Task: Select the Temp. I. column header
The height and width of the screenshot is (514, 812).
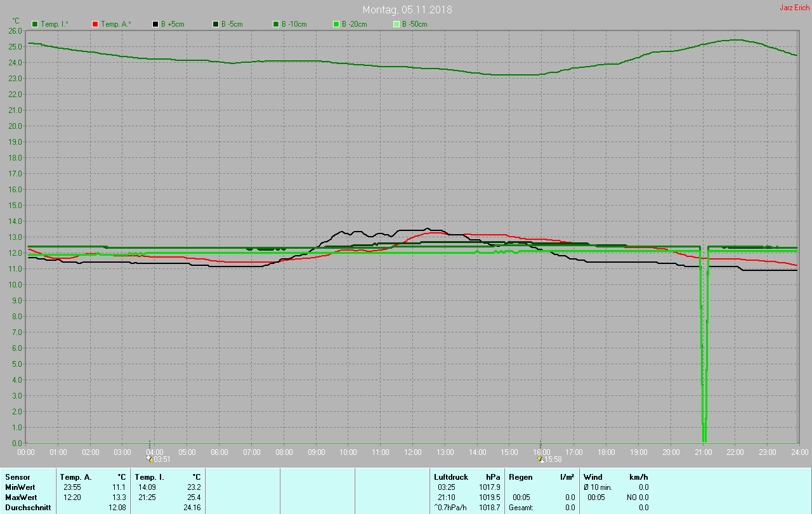Action: [x=150, y=477]
